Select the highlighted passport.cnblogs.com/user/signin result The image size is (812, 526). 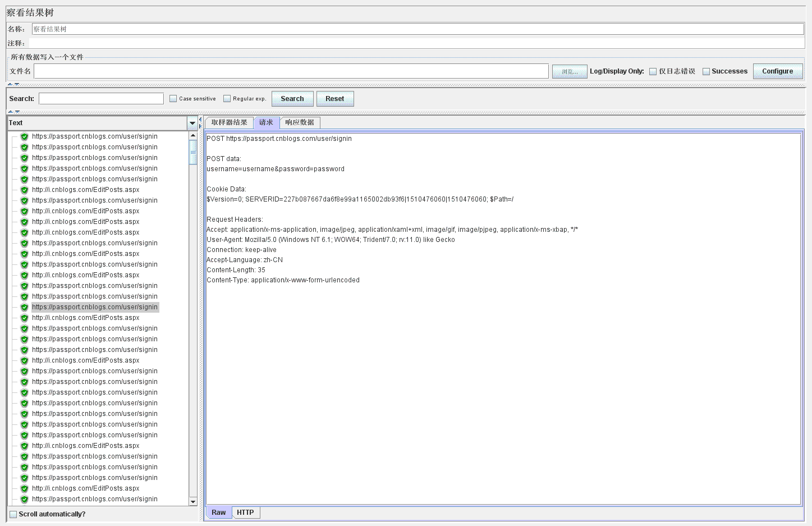click(95, 308)
